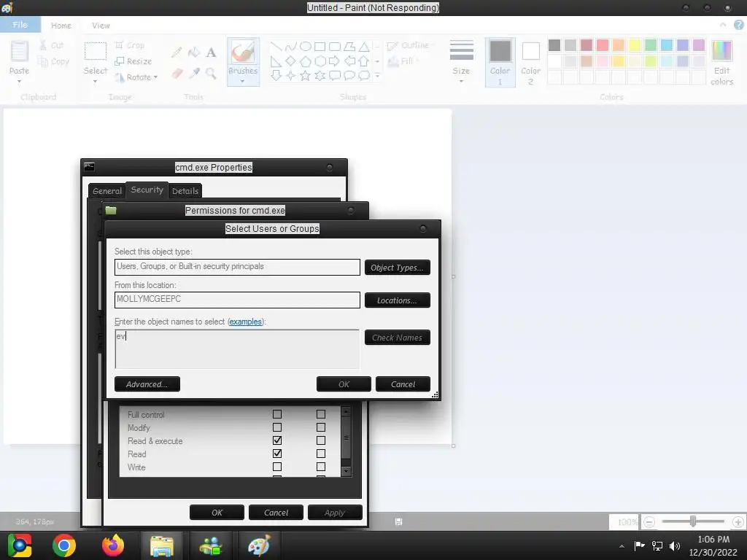Click Cancel in Select Users or Groups dialog

(403, 384)
